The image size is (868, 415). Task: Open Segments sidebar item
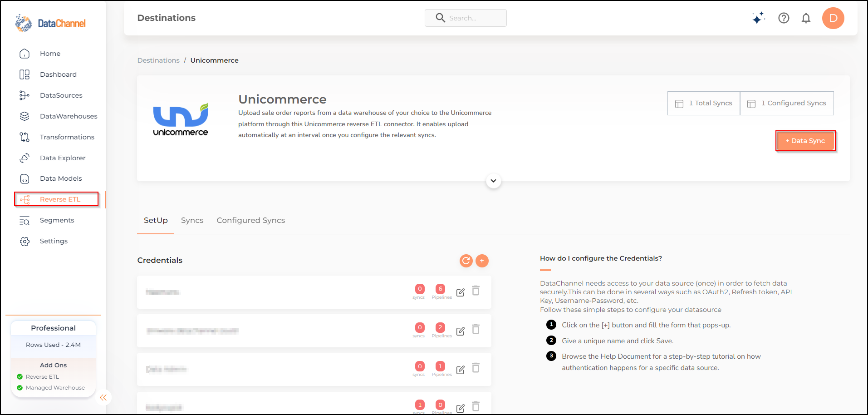click(x=57, y=220)
